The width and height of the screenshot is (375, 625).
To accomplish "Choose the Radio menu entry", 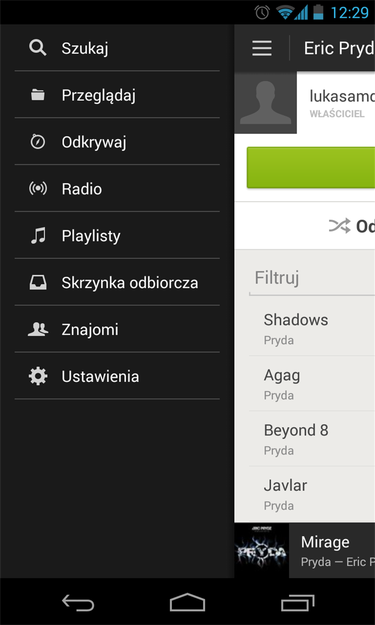I will click(117, 189).
